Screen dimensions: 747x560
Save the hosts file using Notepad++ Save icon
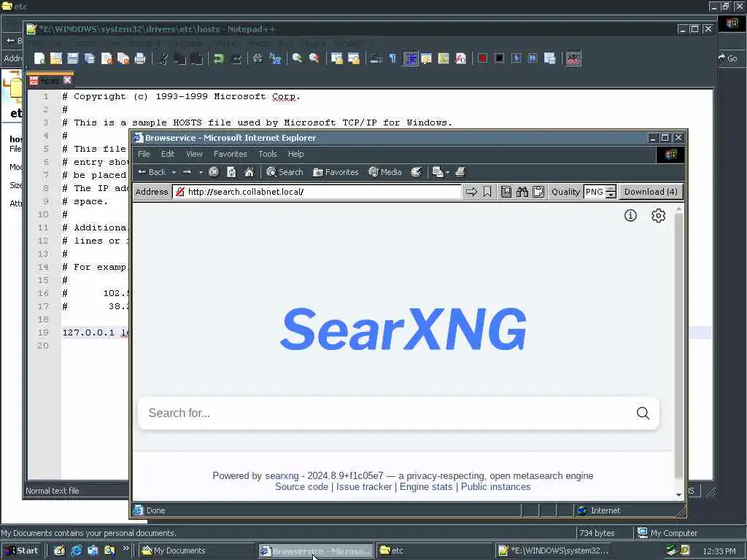click(73, 58)
